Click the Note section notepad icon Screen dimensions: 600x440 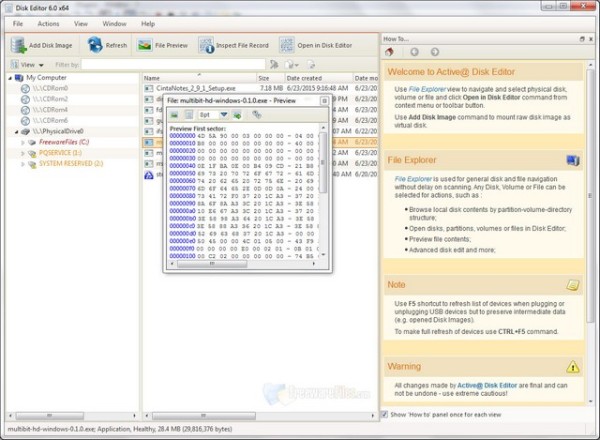pos(573,285)
